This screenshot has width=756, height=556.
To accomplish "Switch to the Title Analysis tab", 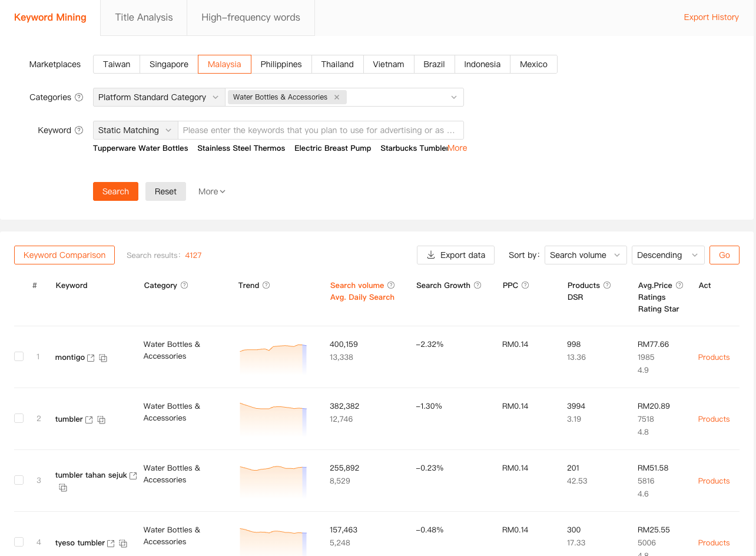I will click(144, 18).
